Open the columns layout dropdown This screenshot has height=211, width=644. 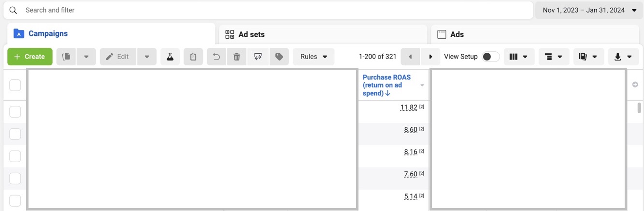(x=519, y=57)
